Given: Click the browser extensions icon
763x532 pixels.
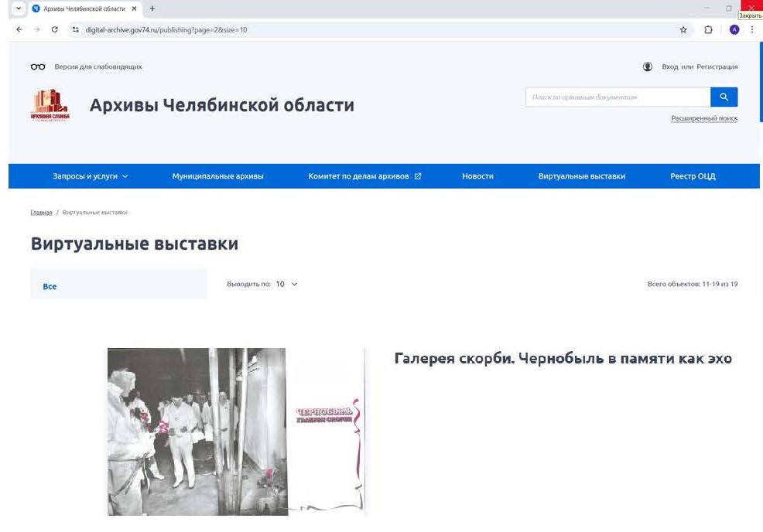Looking at the screenshot, I should pyautogui.click(x=708, y=29).
